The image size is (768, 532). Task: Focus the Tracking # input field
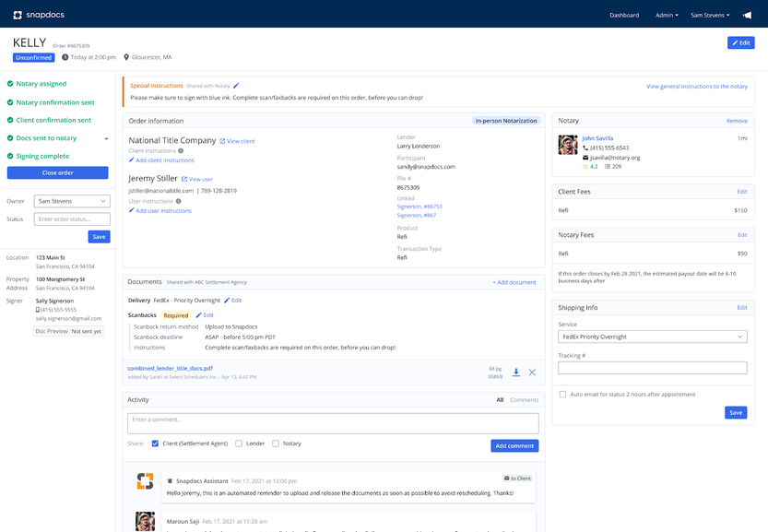[x=653, y=368]
